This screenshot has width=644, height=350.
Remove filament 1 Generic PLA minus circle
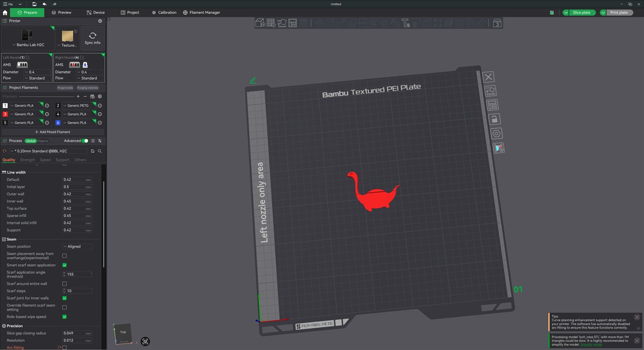tap(47, 106)
